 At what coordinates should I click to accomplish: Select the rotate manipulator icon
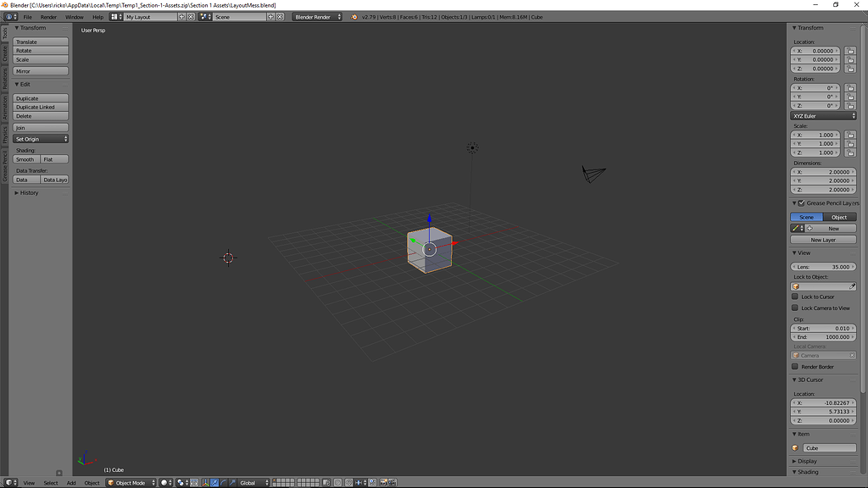click(224, 482)
